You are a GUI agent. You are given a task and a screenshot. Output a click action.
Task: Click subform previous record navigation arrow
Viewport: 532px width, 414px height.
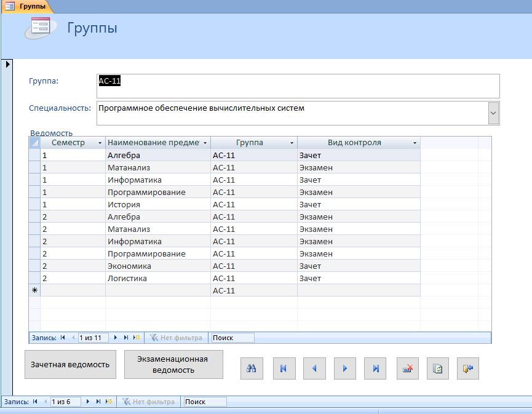pos(73,338)
